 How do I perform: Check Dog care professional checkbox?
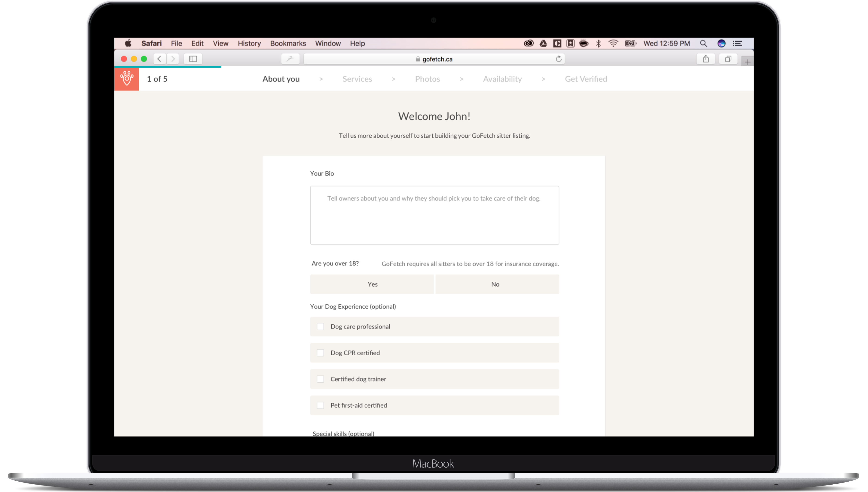point(320,326)
